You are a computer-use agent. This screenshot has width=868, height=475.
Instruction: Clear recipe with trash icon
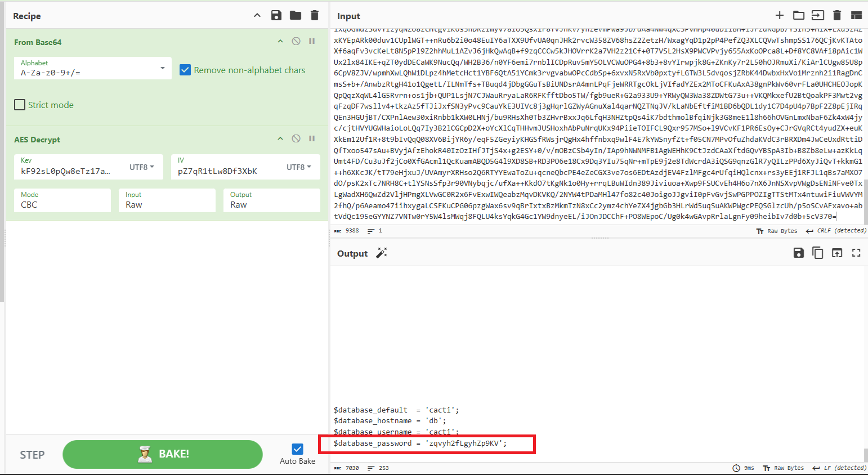pyautogui.click(x=315, y=15)
